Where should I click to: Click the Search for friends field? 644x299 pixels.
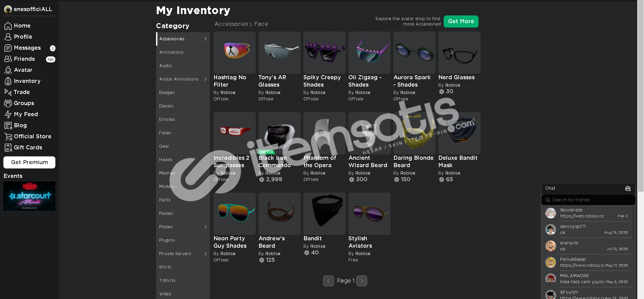click(x=588, y=200)
